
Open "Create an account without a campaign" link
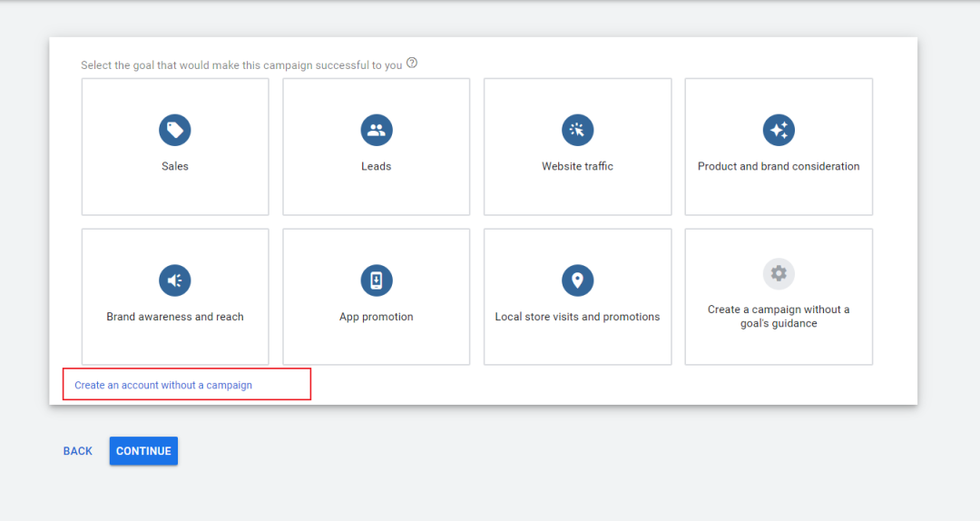click(x=163, y=385)
